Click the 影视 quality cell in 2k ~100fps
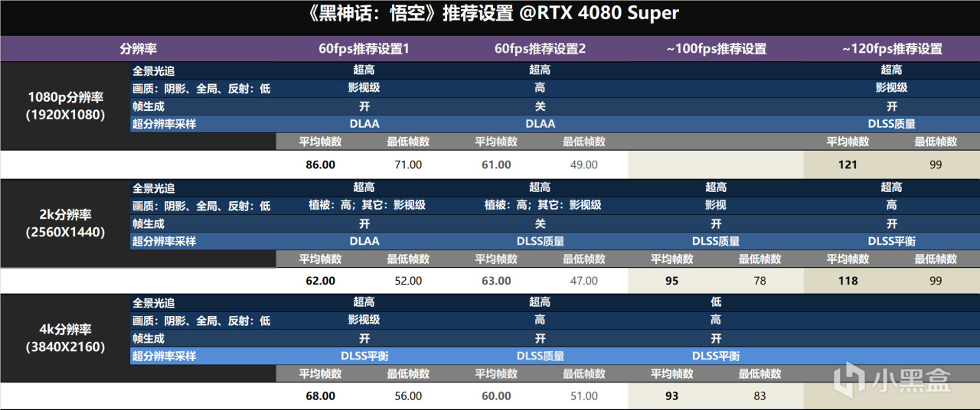The height and width of the screenshot is (410, 980). (x=716, y=205)
